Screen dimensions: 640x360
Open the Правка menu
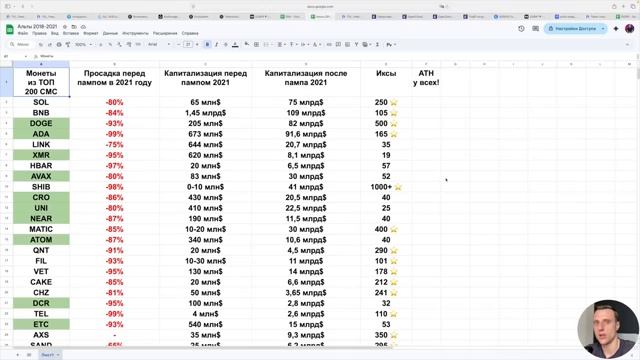(39, 33)
